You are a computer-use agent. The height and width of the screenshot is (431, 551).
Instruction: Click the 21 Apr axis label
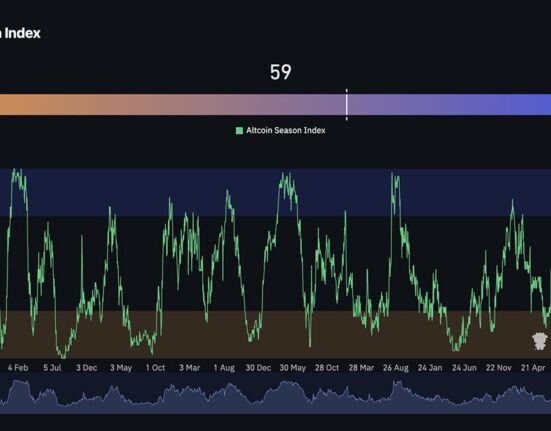tap(533, 368)
